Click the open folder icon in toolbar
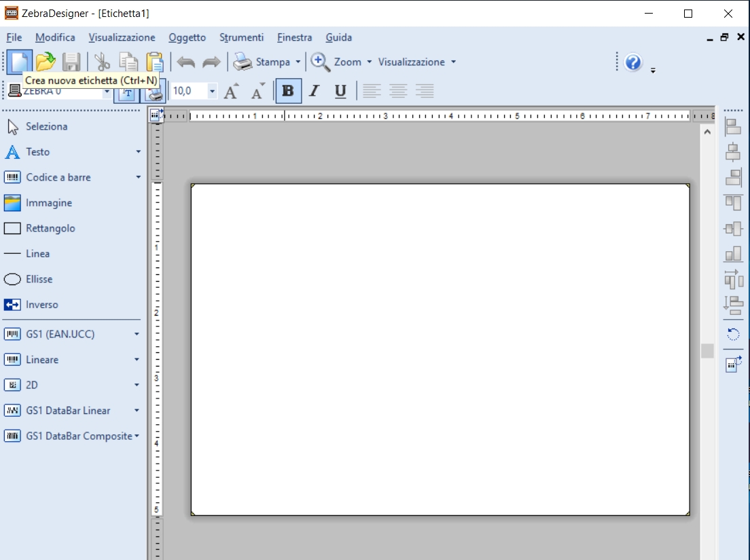This screenshot has height=560, width=750. pos(46,62)
